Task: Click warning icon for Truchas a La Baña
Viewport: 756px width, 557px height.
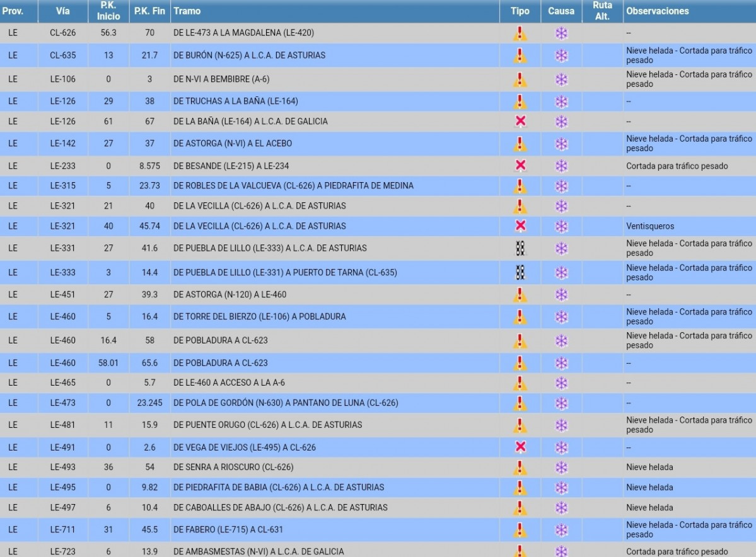Action: coord(520,101)
